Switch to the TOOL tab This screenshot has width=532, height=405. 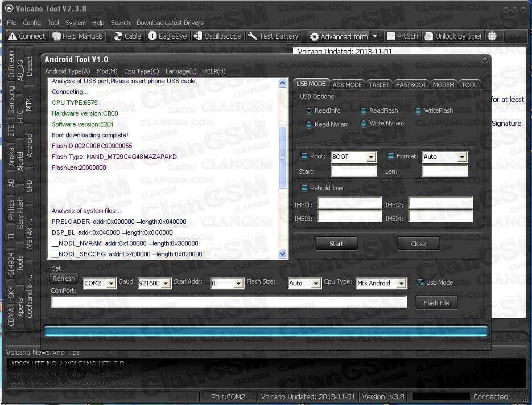[469, 85]
